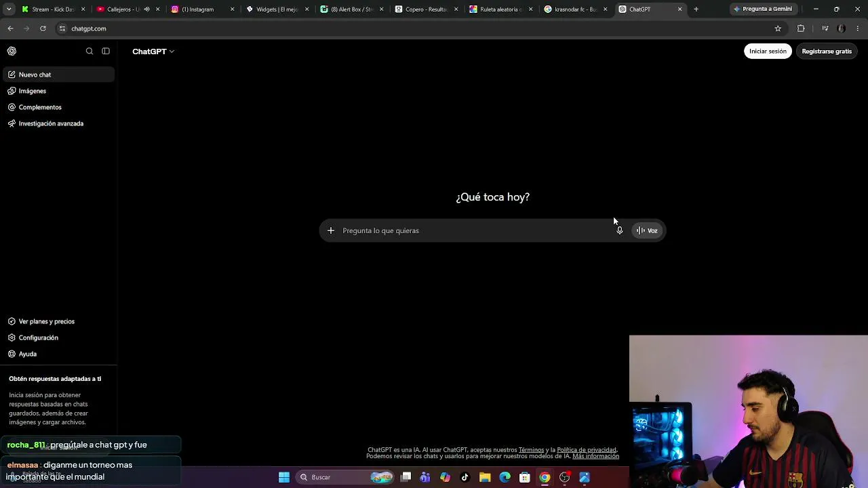Mute the Callejeros tab audio icon

click(146, 9)
